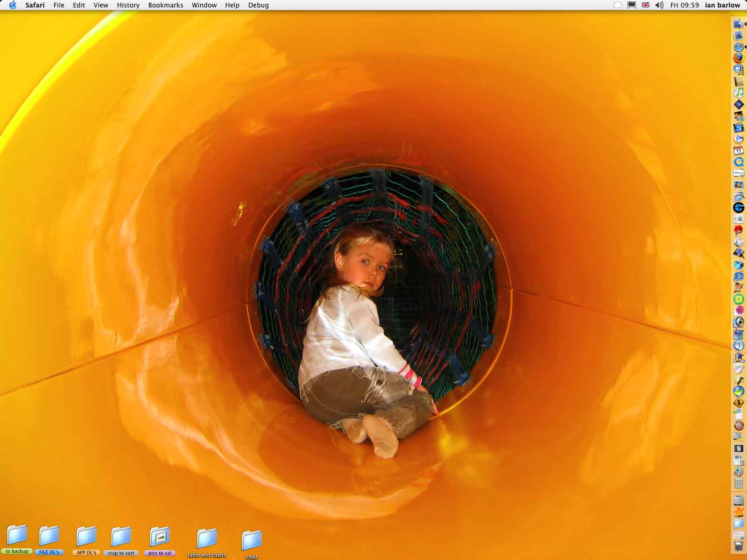Click the green round icon in Dock

[x=739, y=299]
